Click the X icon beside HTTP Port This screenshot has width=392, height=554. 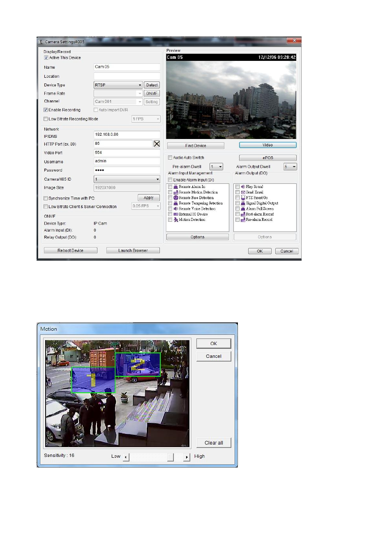(157, 144)
